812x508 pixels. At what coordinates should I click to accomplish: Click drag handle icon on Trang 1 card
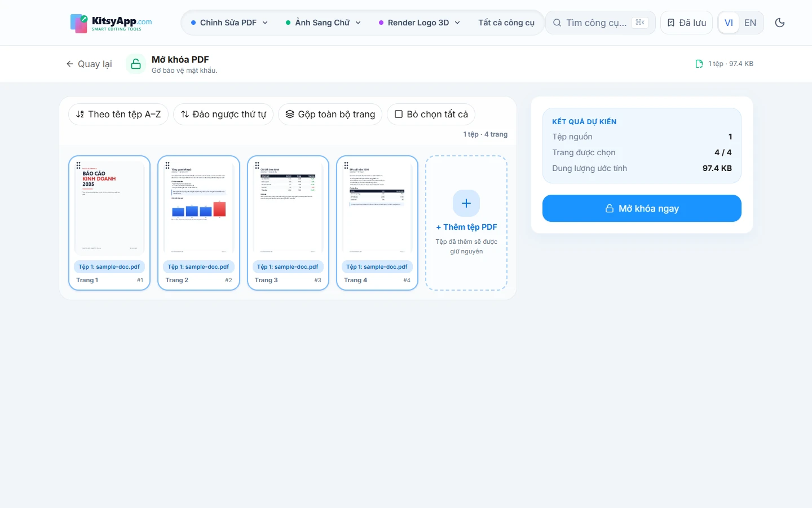78,165
